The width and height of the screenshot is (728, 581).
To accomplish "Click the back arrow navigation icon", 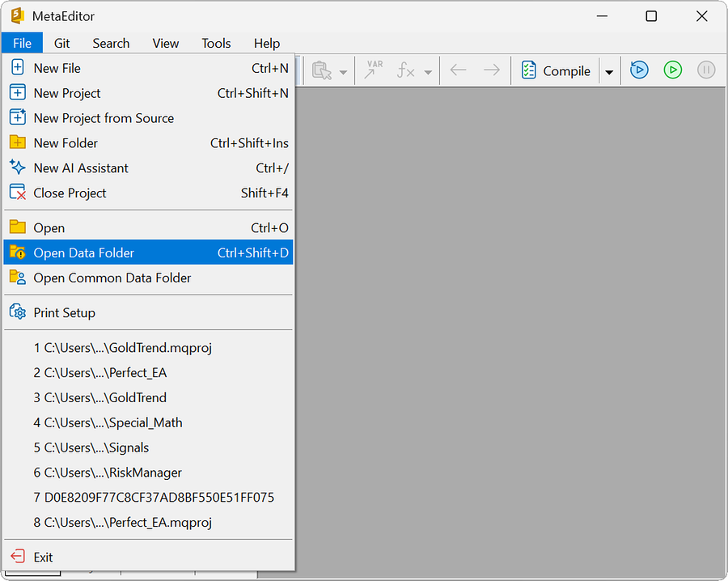I will [x=459, y=70].
